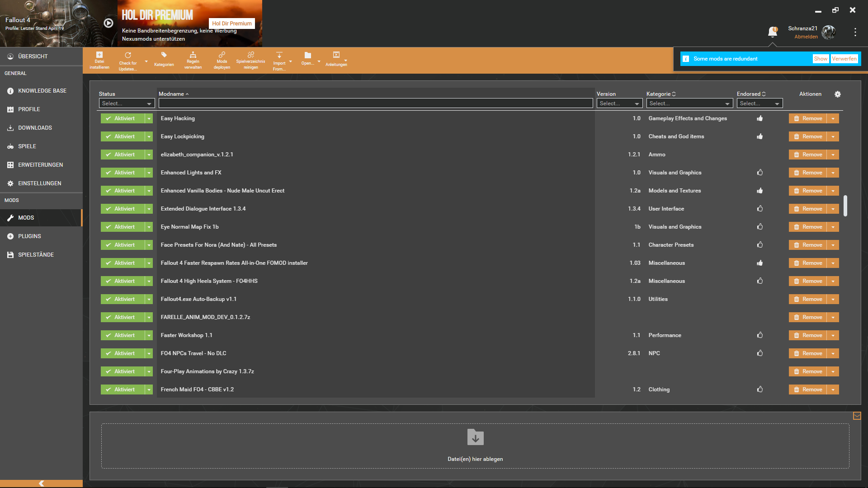
Task: Open Regeln verwalten in toolbar
Action: point(193,61)
